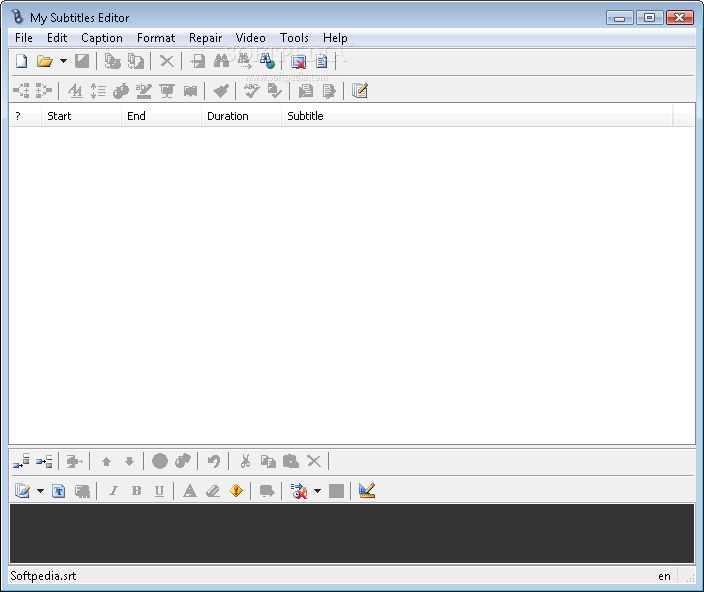Screen dimensions: 704x592
Task: Click the Subtitle column header
Action: pos(477,116)
